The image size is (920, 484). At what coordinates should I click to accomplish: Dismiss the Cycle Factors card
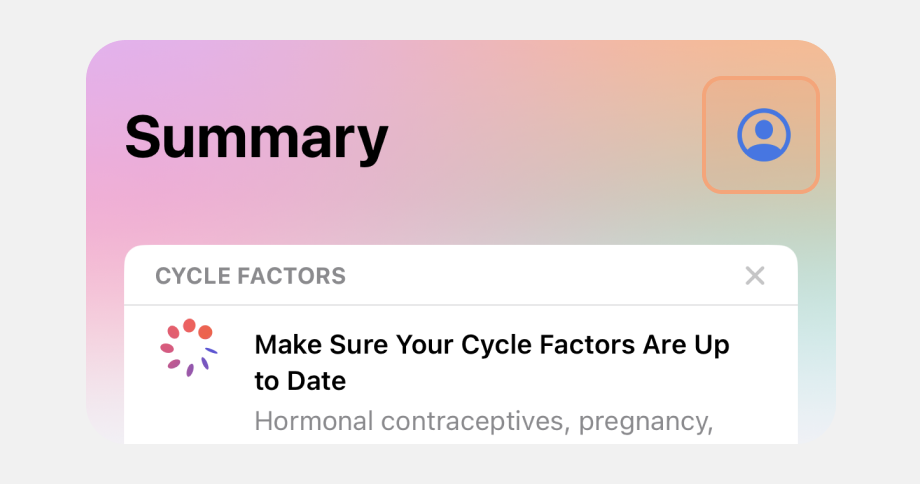click(755, 276)
